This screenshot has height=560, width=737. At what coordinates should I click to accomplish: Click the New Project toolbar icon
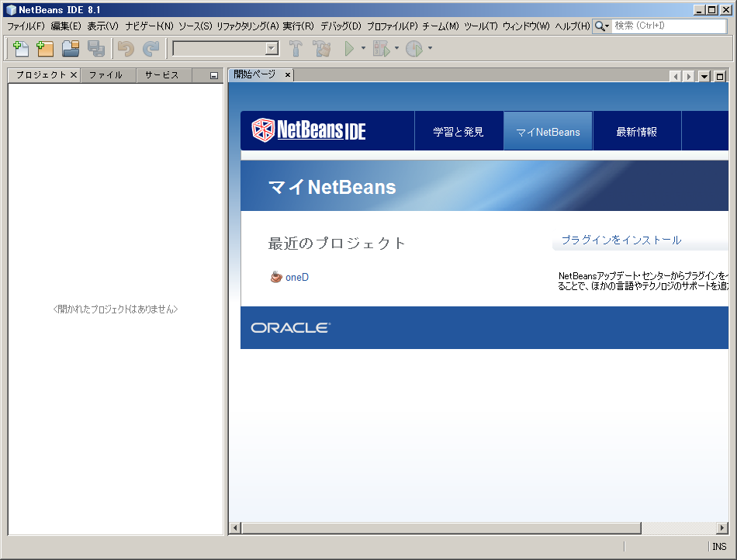pos(45,48)
